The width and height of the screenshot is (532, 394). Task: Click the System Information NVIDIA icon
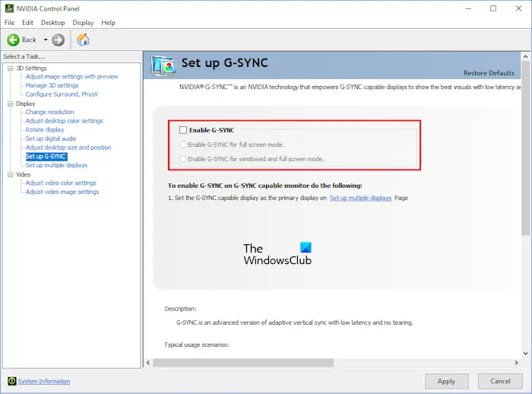point(12,381)
